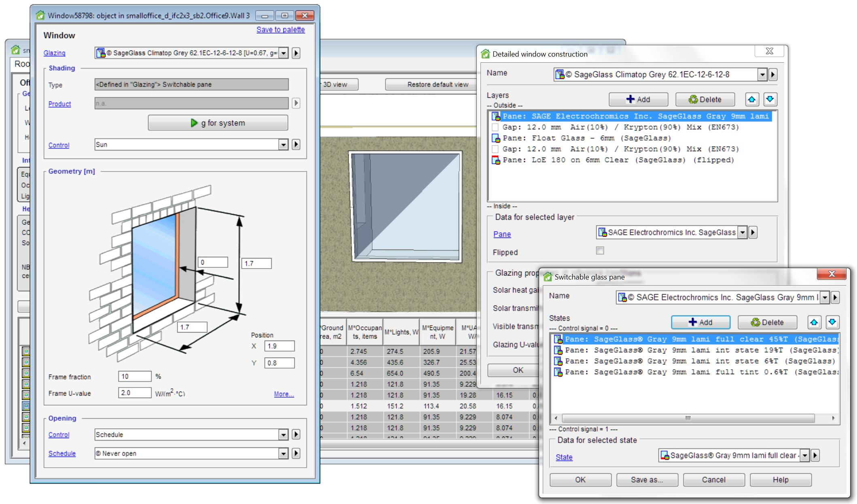Click the Save to palette link

pyautogui.click(x=280, y=30)
